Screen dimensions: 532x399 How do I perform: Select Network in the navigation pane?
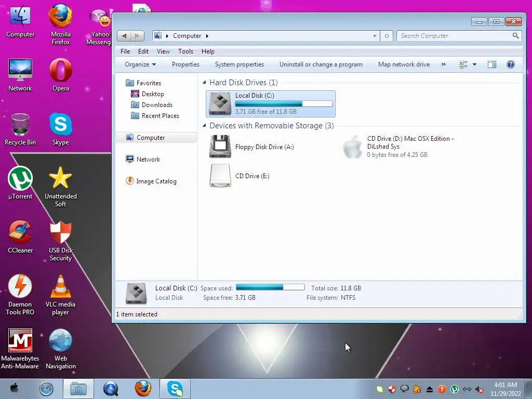(x=143, y=159)
